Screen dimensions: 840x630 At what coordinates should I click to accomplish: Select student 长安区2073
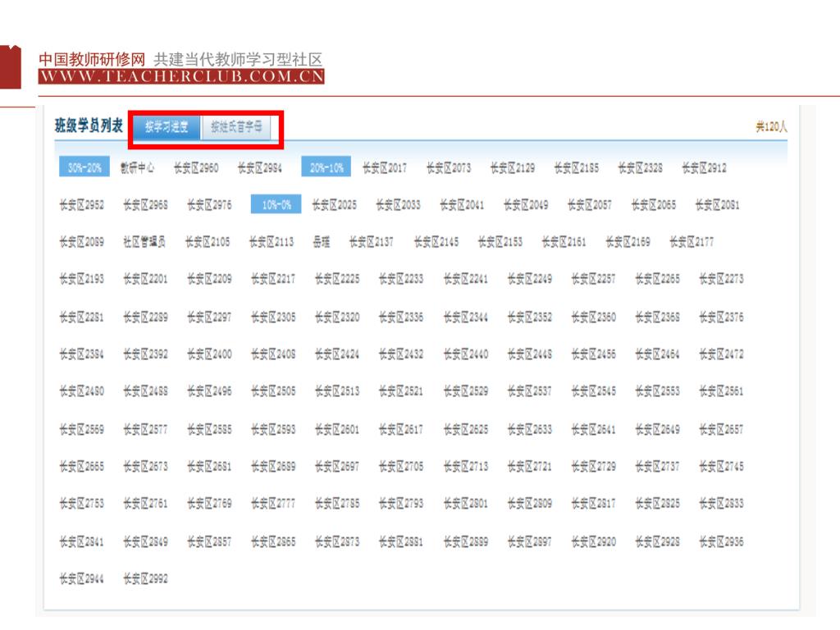click(449, 168)
